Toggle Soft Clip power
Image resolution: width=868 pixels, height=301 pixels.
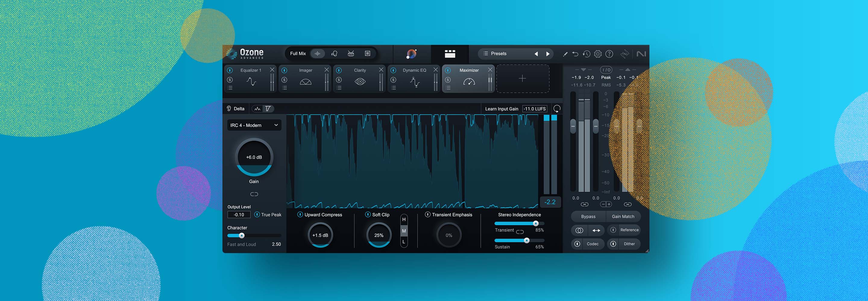368,215
